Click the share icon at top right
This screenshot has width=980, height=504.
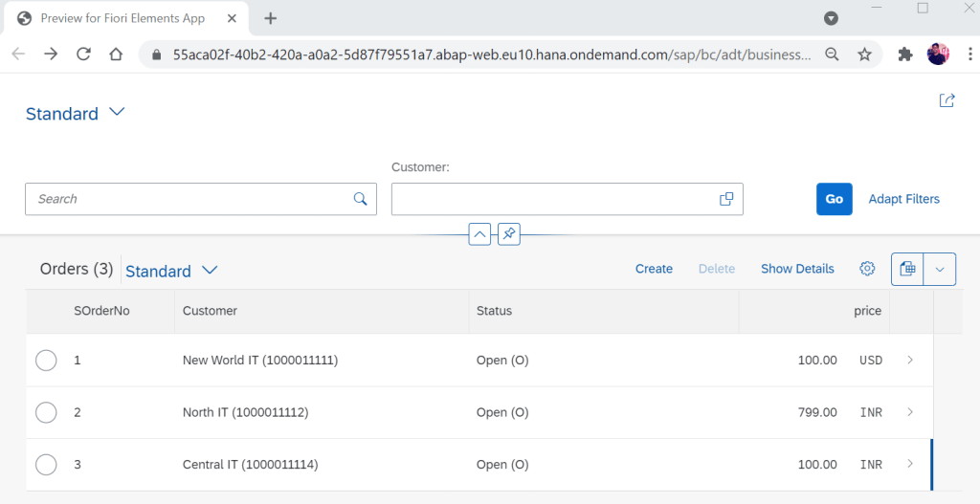click(947, 100)
